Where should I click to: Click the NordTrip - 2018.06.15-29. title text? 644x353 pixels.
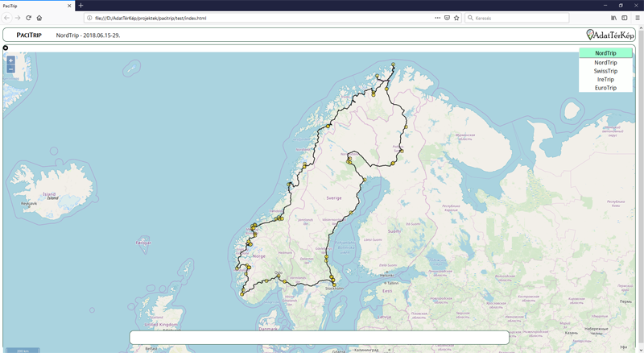pos(88,35)
